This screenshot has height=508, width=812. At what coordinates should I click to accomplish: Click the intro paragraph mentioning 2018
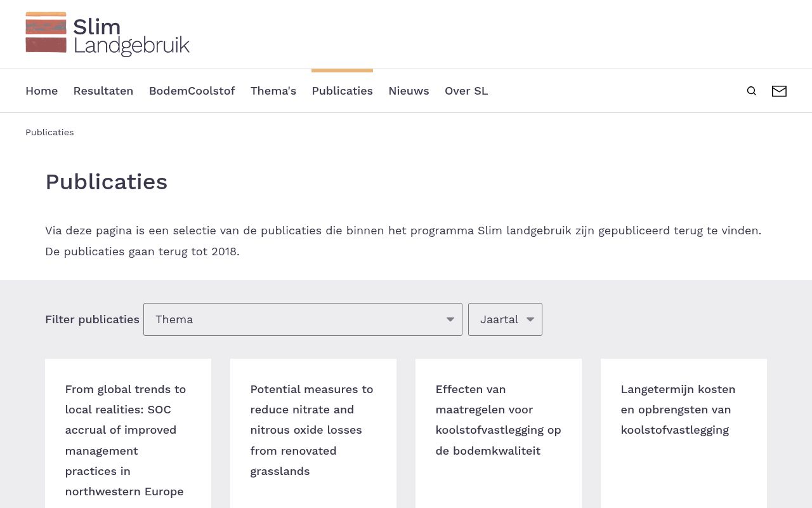[x=403, y=241]
